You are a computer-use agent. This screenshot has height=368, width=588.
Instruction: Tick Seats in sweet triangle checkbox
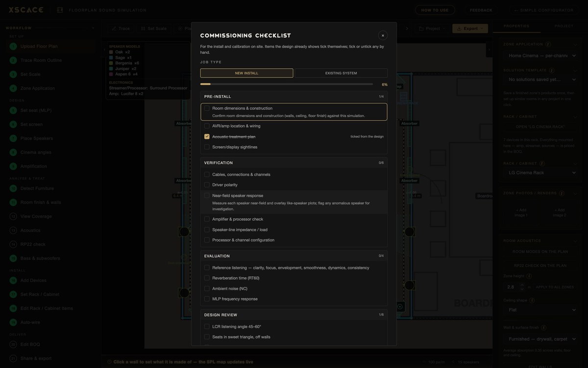[207, 337]
